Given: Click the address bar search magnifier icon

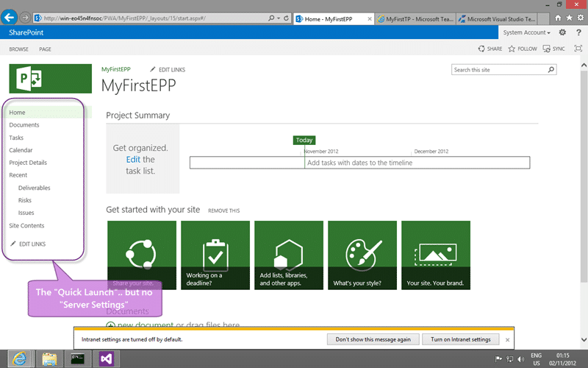Looking at the screenshot, I should point(271,18).
